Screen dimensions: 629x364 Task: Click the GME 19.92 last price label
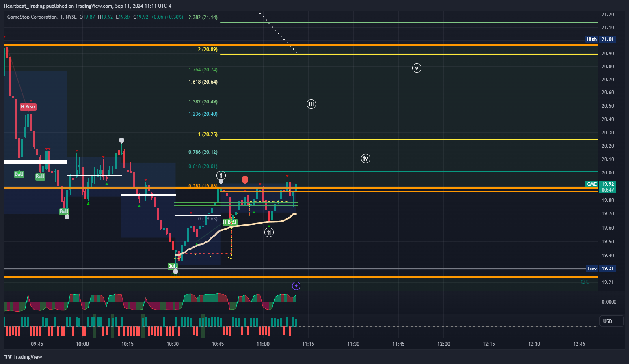tap(600, 184)
